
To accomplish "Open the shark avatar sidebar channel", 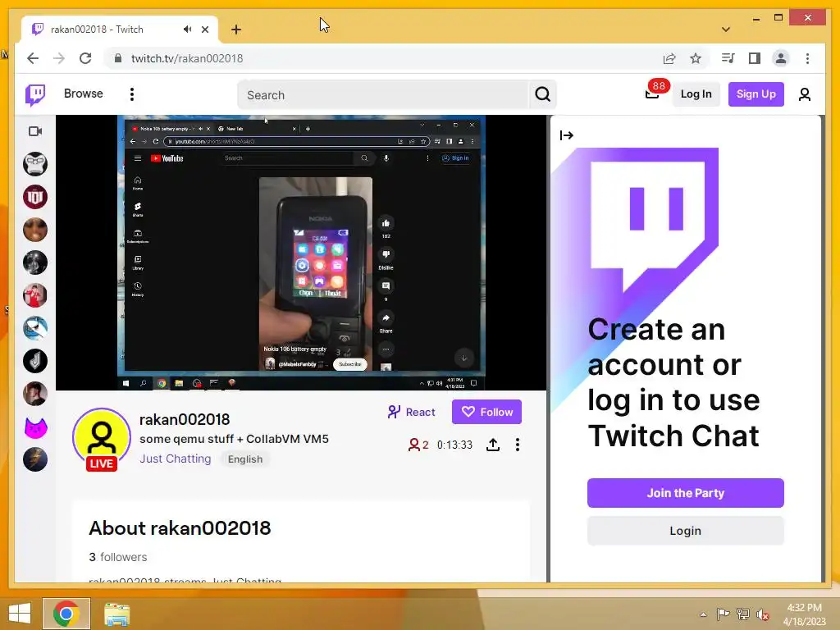I will pyautogui.click(x=35, y=328).
